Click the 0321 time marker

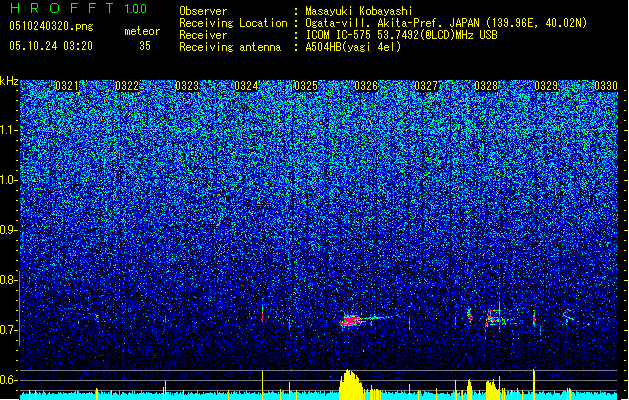click(67, 86)
